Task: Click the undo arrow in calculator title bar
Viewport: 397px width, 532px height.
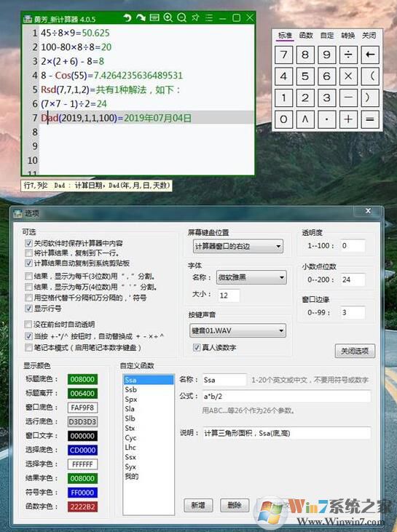Action: coord(127,17)
